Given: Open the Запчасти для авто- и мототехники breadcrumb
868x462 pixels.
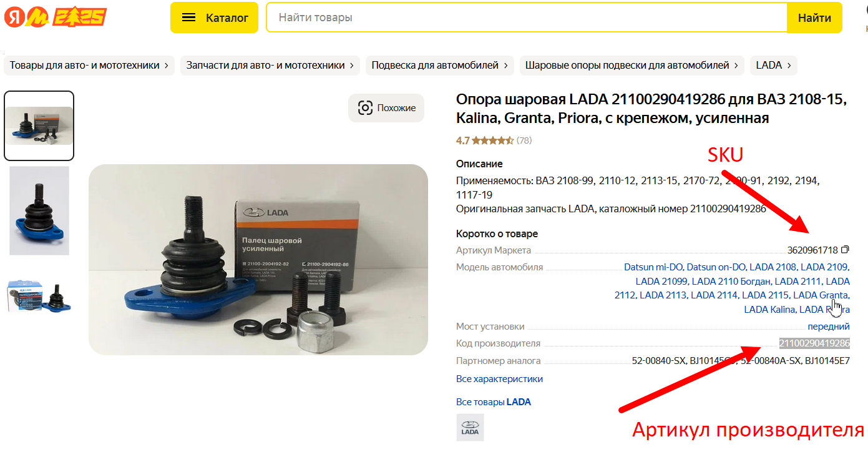Looking at the screenshot, I should (270, 65).
